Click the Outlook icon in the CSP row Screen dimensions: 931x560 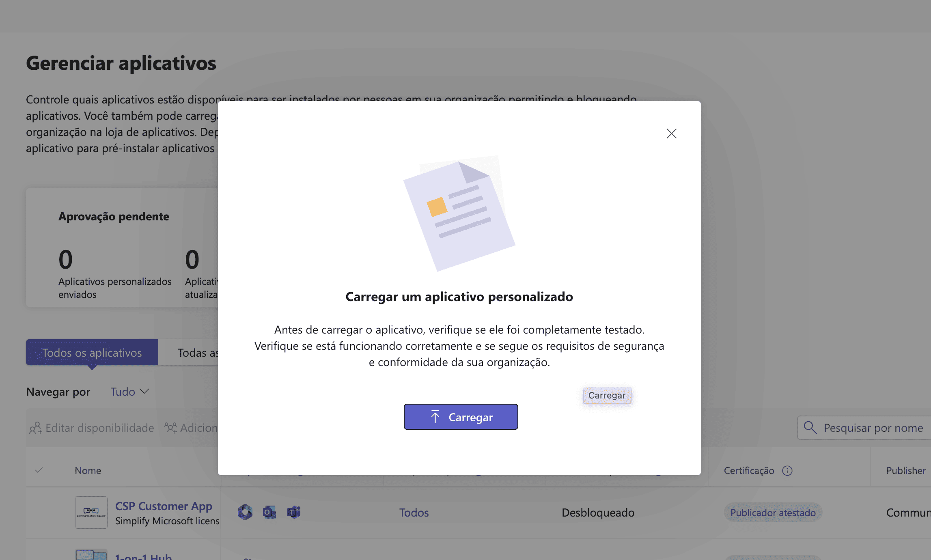point(269,512)
